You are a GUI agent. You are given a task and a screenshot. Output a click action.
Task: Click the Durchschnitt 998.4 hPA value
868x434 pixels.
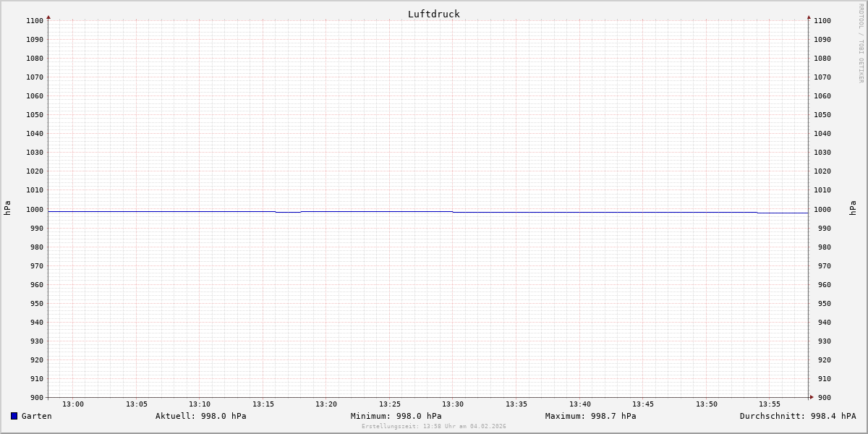pyautogui.click(x=797, y=416)
